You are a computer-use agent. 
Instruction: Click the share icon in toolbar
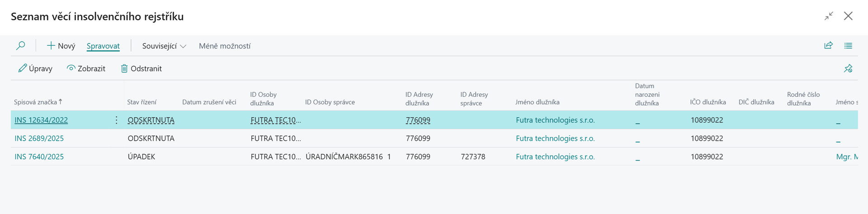coord(828,46)
